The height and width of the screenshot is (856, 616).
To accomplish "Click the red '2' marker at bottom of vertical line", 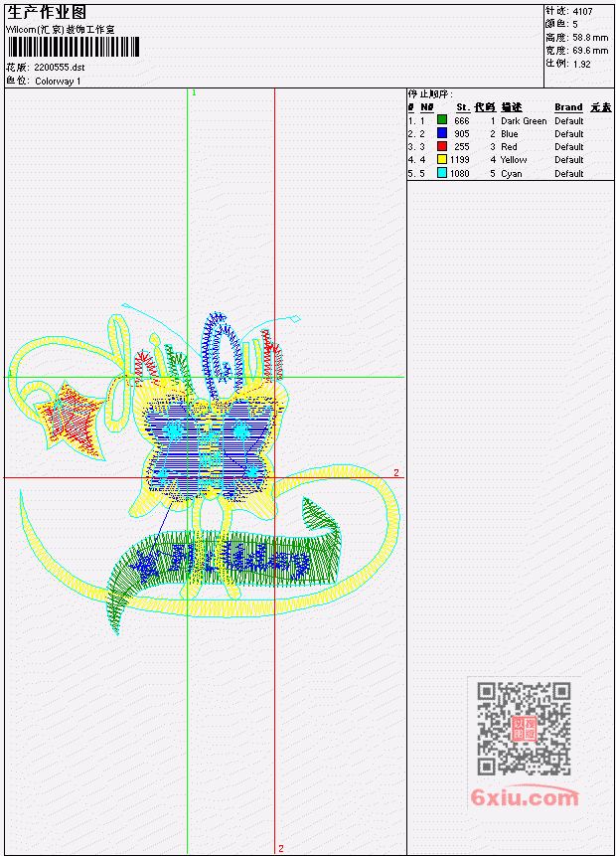I will [x=281, y=848].
